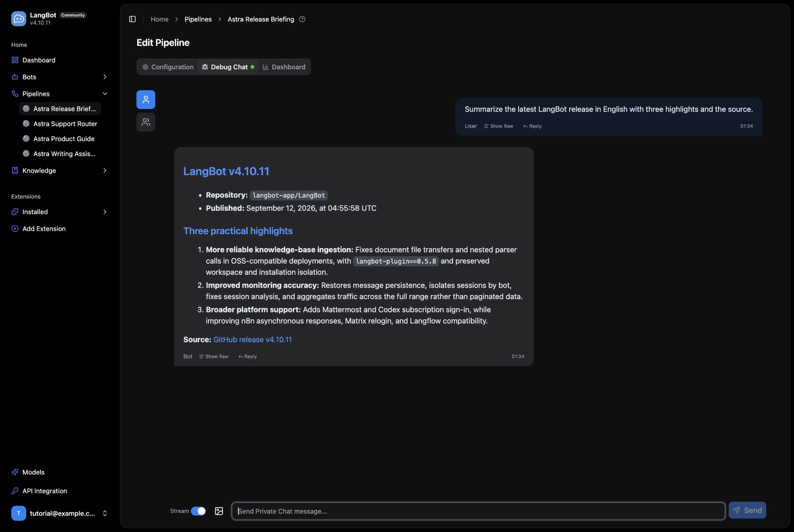
Task: Click the tutorial account avatar
Action: click(19, 513)
